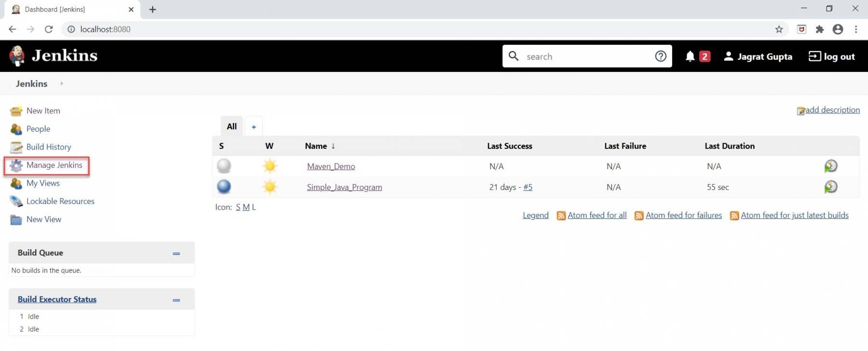Click the RSS icon for Atom feed for all

point(561,216)
